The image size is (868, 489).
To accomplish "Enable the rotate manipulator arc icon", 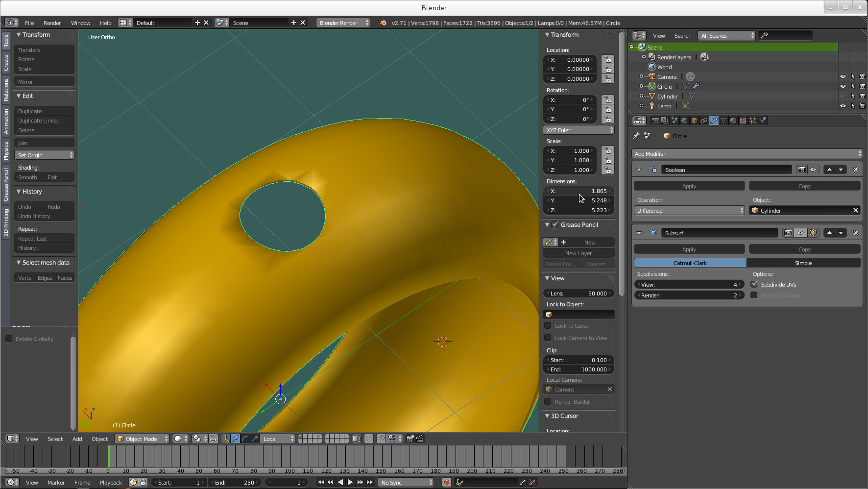I will [245, 439].
